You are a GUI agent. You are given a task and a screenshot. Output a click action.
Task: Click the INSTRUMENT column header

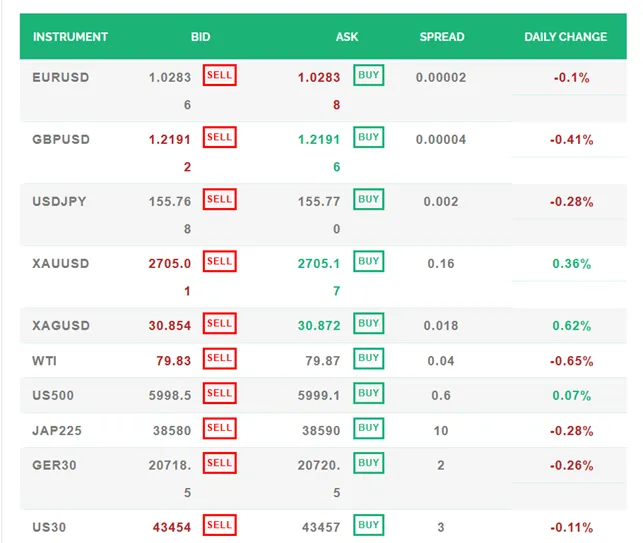(70, 37)
